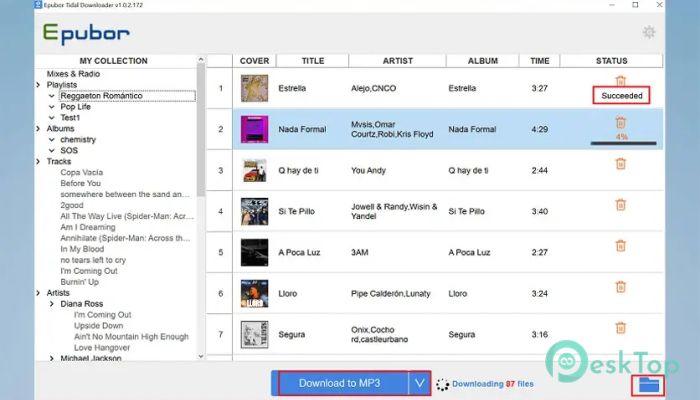
Task: Delete the Segura track trash icon
Action: click(x=621, y=328)
